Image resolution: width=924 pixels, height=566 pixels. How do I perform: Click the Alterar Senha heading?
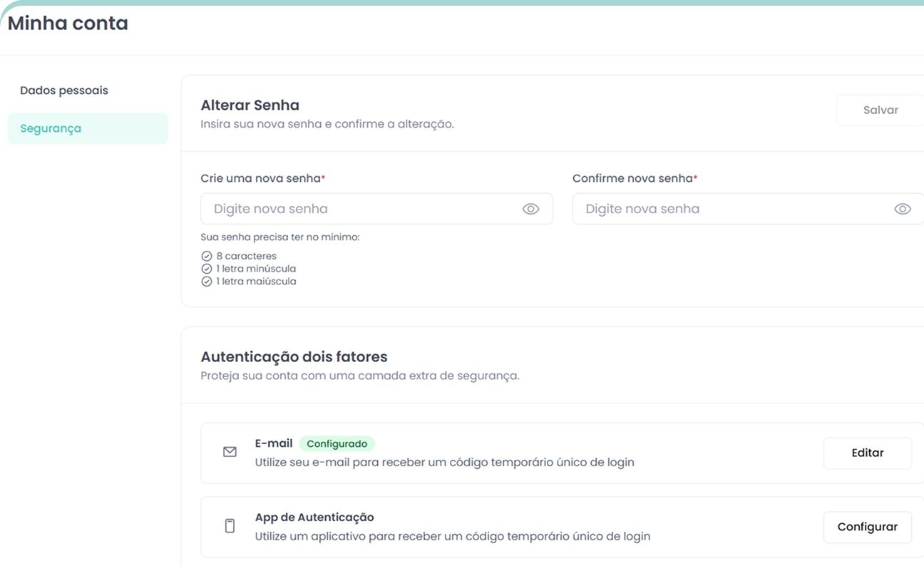coord(250,105)
